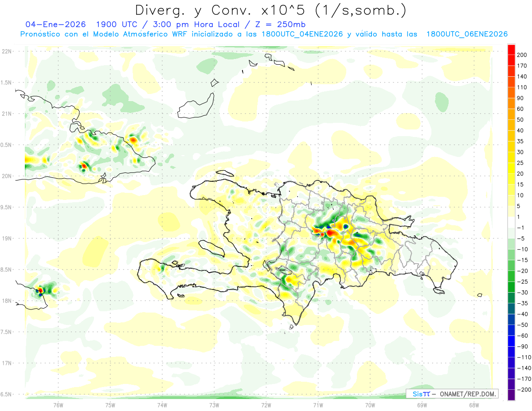Viewport: 532px width, 411px height.
Task: Click the positive '60' color bar label
Action: pyautogui.click(x=520, y=109)
